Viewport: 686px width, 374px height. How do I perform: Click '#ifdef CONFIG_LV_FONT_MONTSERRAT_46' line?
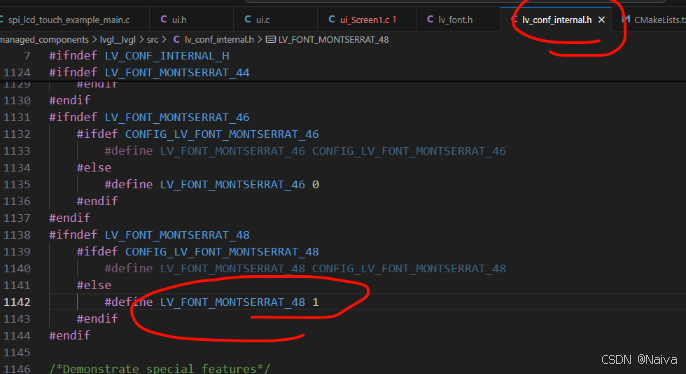tap(198, 134)
